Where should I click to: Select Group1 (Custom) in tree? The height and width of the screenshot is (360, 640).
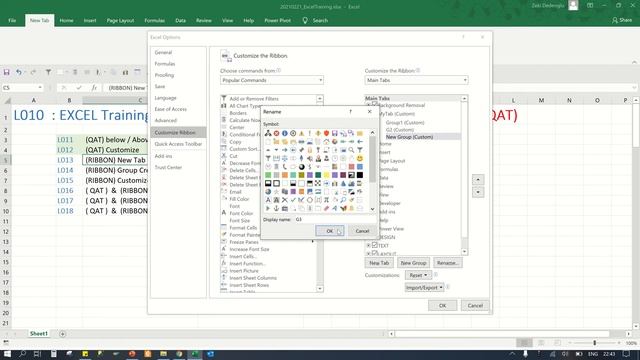point(405,122)
